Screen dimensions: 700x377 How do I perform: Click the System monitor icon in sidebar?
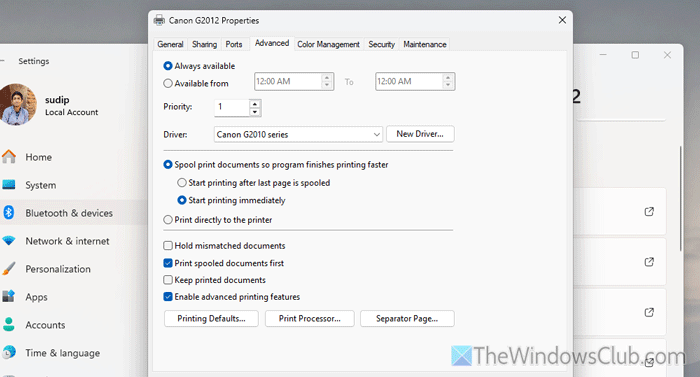pos(9,184)
